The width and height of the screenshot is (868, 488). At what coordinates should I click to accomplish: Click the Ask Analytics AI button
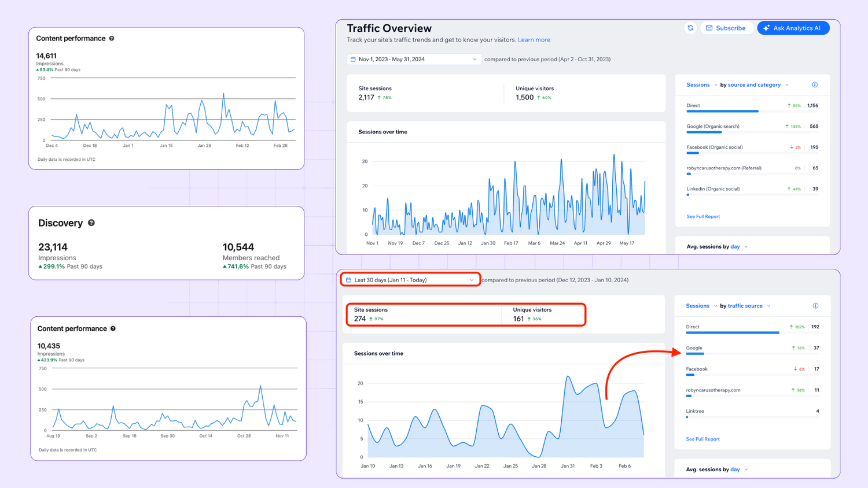click(793, 28)
